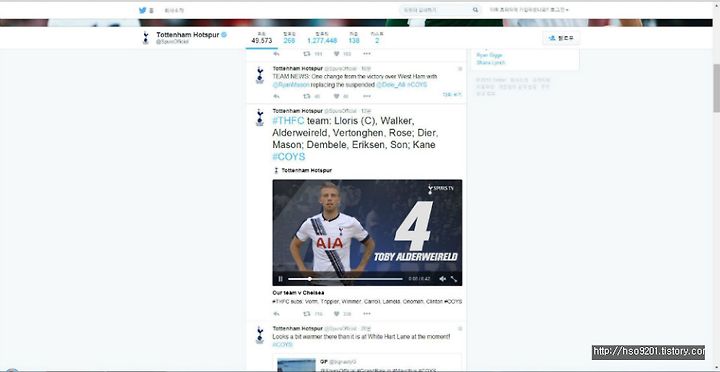Click the Spurs TV logo in video corner
720x372 pixels.
(x=441, y=188)
